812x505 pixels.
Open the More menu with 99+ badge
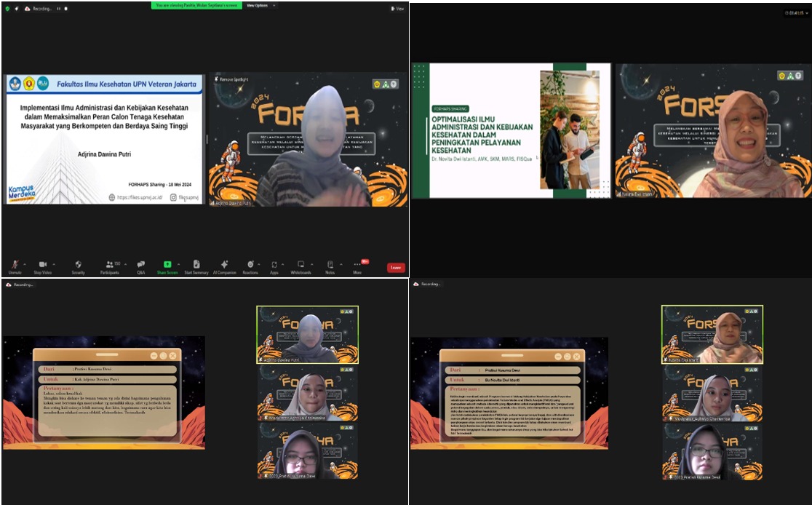pos(357,265)
